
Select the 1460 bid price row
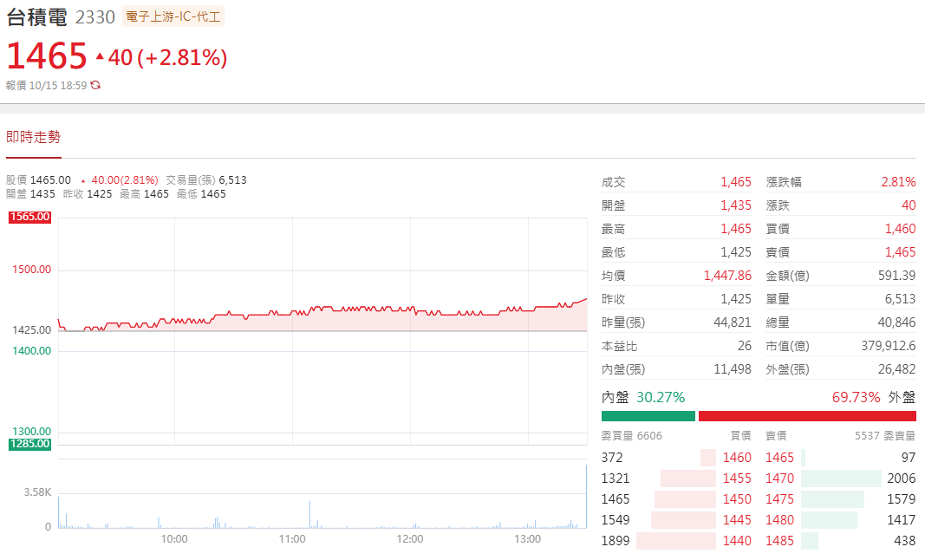point(736,457)
